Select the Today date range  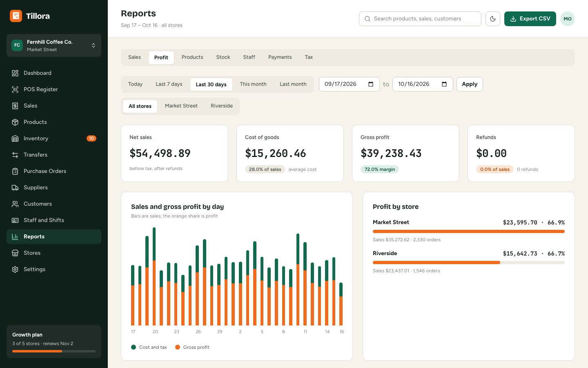pos(135,84)
